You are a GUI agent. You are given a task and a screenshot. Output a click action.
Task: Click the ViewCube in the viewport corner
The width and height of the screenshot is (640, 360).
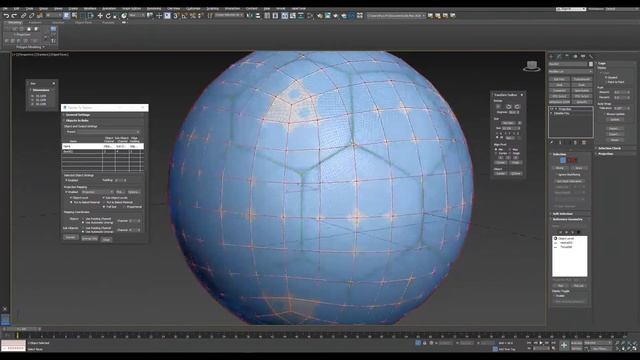(x=532, y=66)
